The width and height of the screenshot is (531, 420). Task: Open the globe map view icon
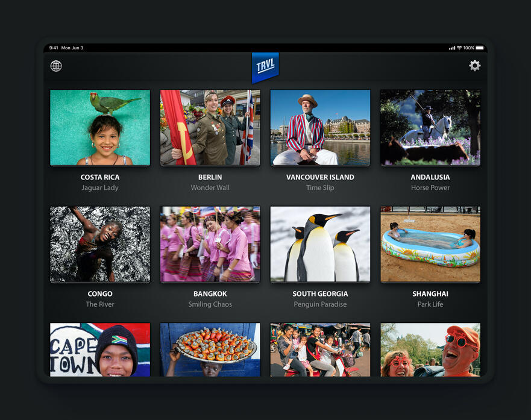(x=56, y=66)
